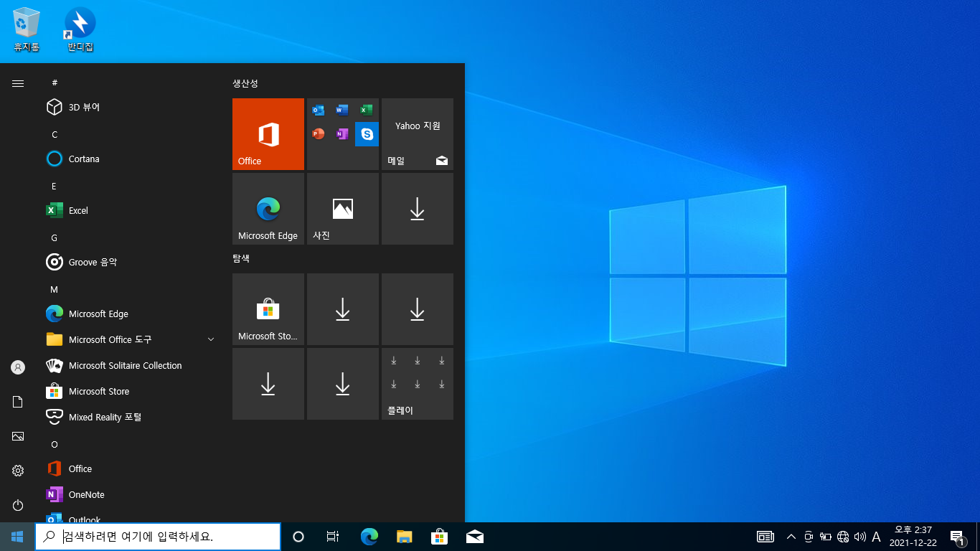Open the Documents shortcut in Start sidebar
This screenshot has height=551, width=980.
pyautogui.click(x=18, y=402)
